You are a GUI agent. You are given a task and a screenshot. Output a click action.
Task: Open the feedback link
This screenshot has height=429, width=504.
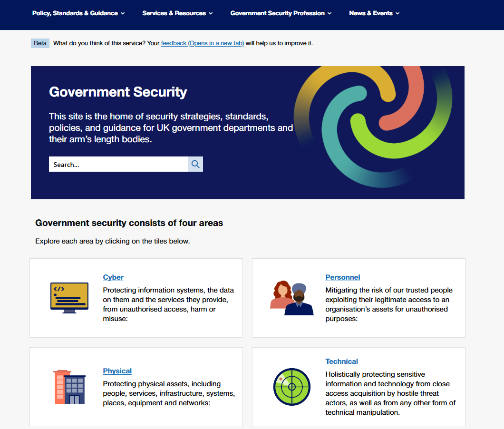coord(202,43)
